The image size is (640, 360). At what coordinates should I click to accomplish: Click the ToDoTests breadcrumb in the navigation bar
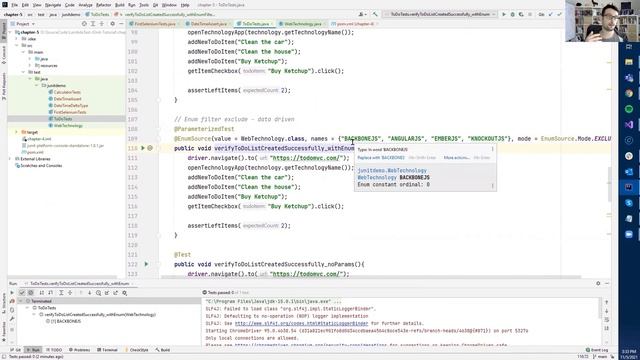97,14
